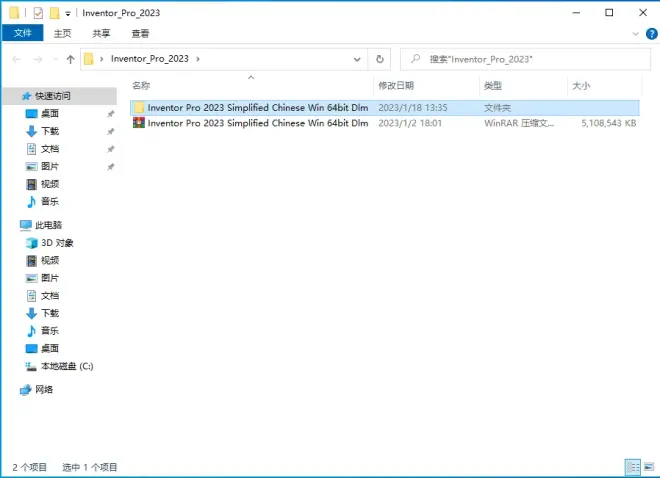
Task: Open 桌面 under 此电脑
Action: pyautogui.click(x=50, y=348)
